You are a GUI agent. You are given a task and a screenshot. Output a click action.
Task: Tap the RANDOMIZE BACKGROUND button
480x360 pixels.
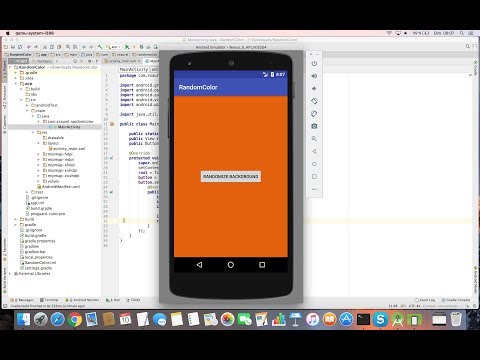[231, 176]
